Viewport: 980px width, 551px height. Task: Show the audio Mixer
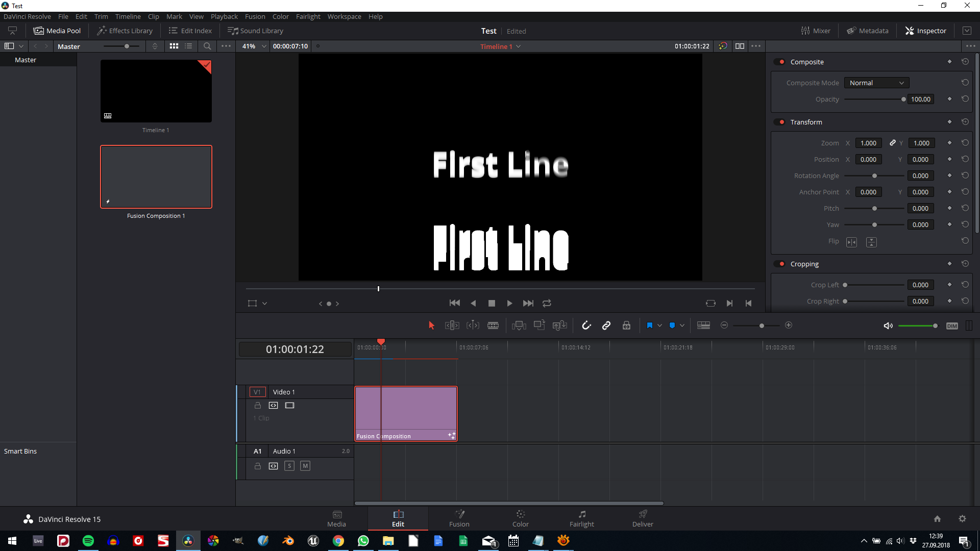(x=816, y=31)
